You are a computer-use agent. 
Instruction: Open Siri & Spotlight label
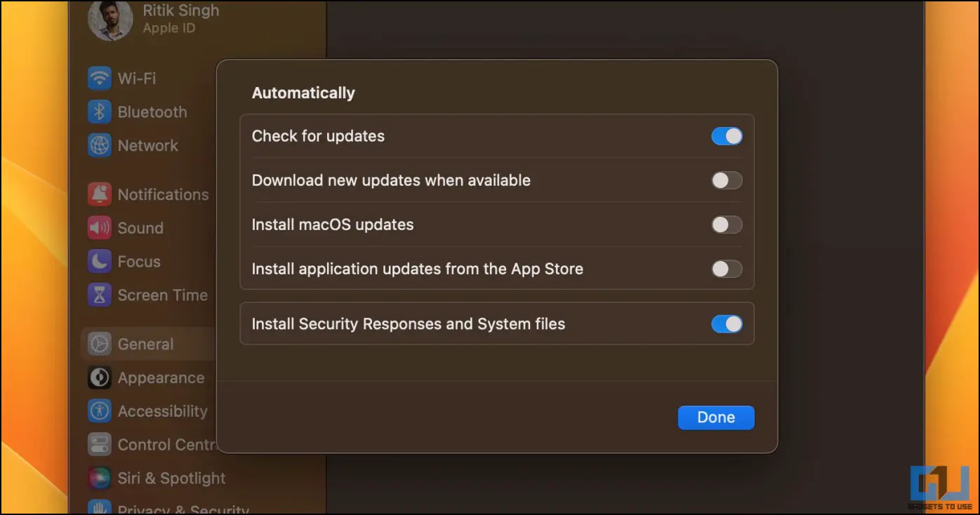pyautogui.click(x=172, y=479)
